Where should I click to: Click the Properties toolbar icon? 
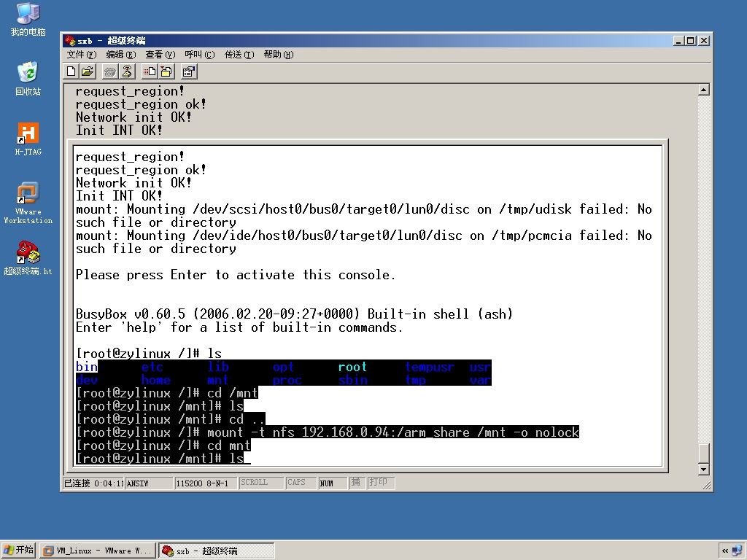(189, 72)
